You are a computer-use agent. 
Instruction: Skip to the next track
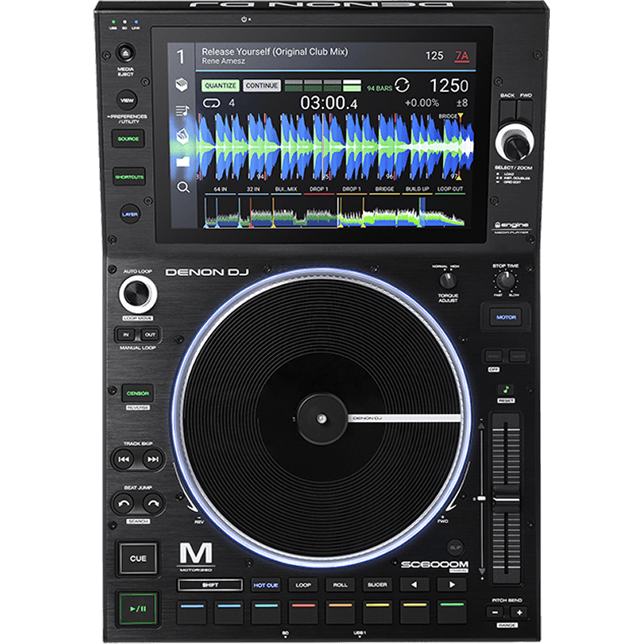(153, 459)
